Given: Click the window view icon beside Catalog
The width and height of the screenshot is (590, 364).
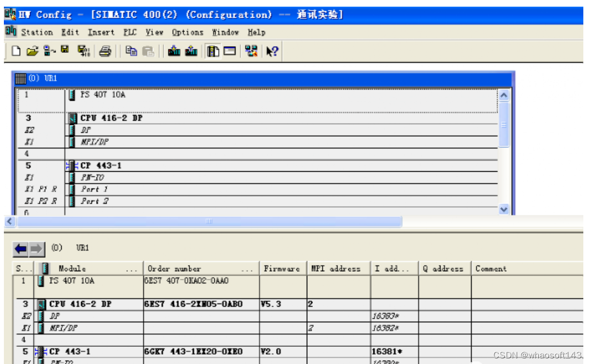Looking at the screenshot, I should pos(229,51).
